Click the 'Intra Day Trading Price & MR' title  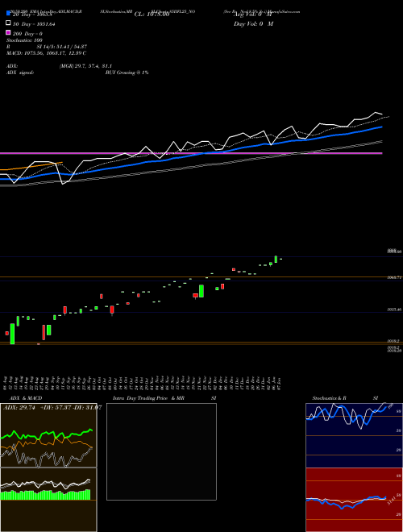148,398
